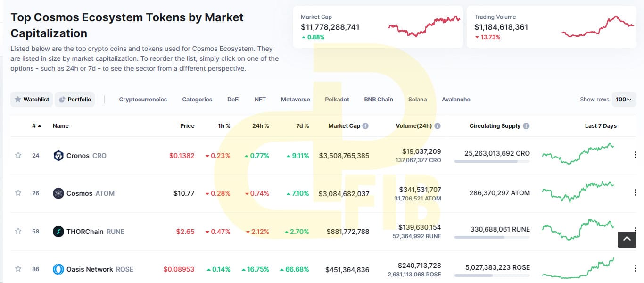The image size is (644, 283).
Task: Expand the Show rows 100 dropdown
Action: pyautogui.click(x=624, y=100)
